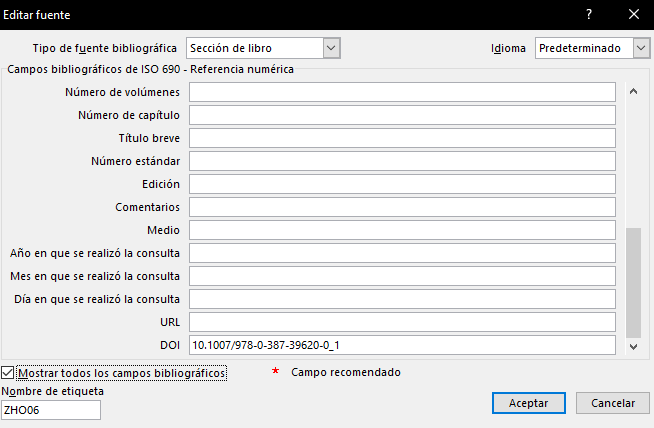The height and width of the screenshot is (428, 654).
Task: Click the help question mark icon
Action: tap(589, 15)
